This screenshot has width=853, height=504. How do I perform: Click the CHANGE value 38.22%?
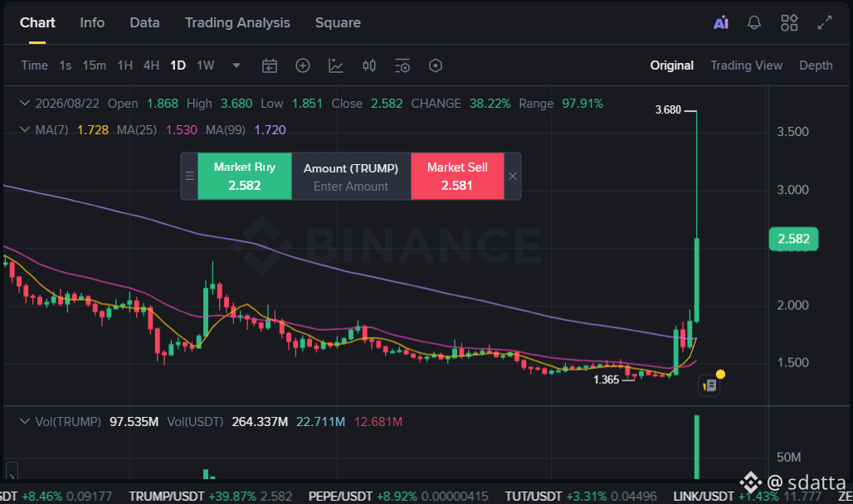(x=490, y=104)
